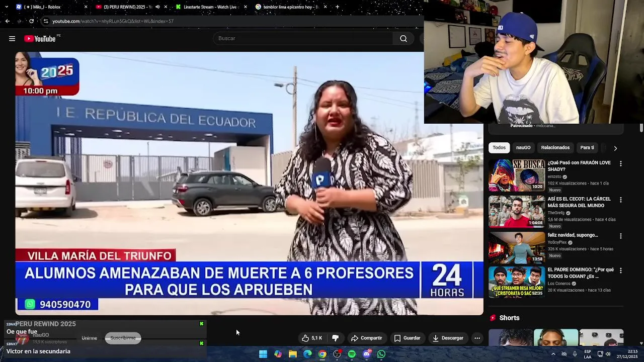Open options menu for FARAÓN LOVE SHADY video
Image resolution: width=644 pixels, height=362 pixels.
pos(620,164)
